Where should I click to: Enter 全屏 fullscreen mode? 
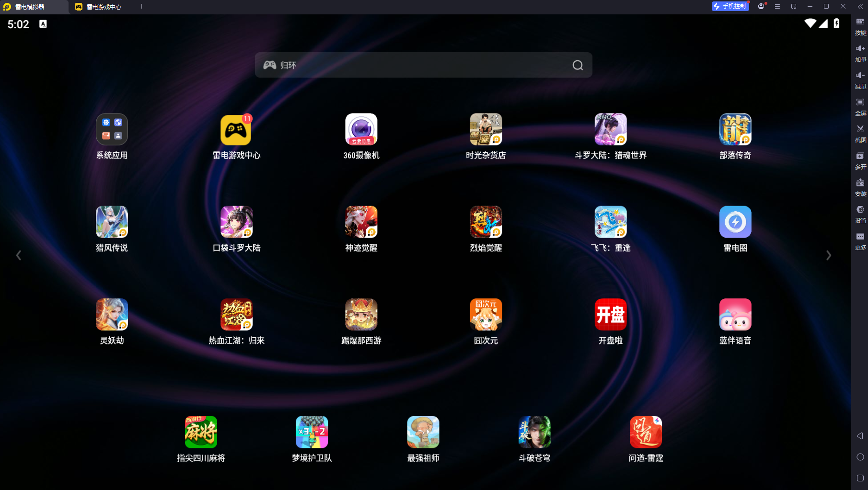point(860,107)
